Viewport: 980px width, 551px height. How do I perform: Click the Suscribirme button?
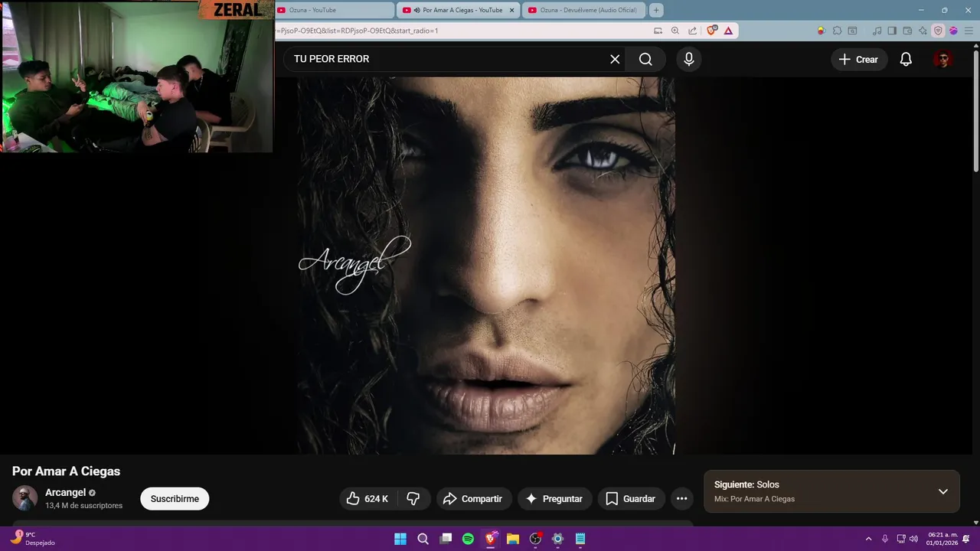(175, 498)
